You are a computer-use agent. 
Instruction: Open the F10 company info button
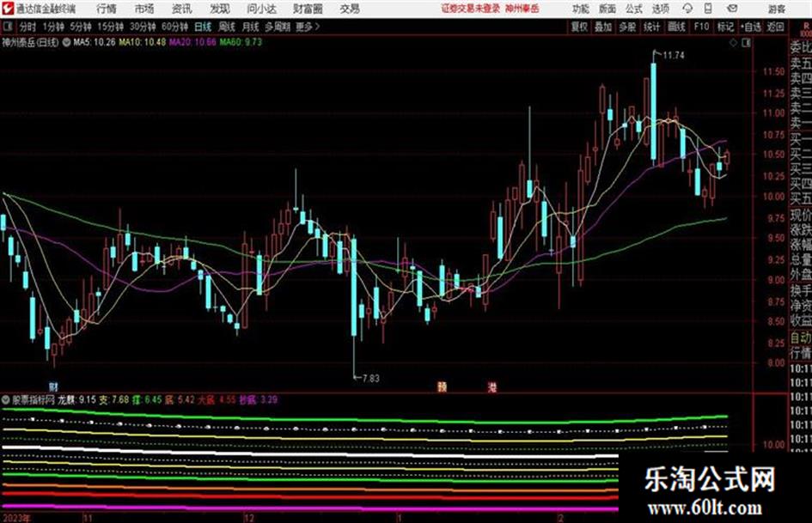click(701, 27)
